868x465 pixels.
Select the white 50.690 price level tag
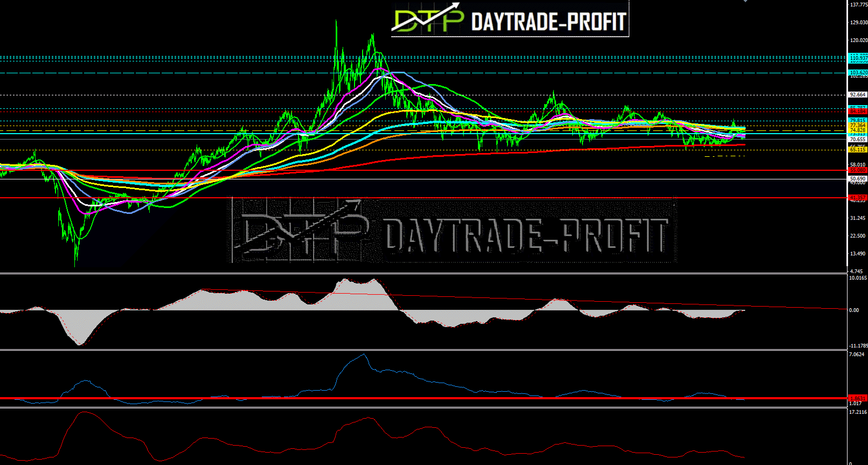(x=858, y=179)
